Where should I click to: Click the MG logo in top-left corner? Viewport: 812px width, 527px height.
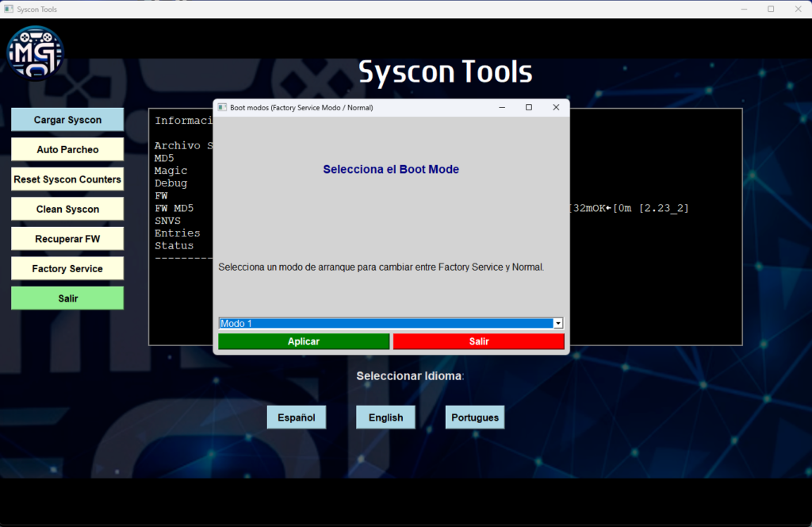(x=35, y=53)
